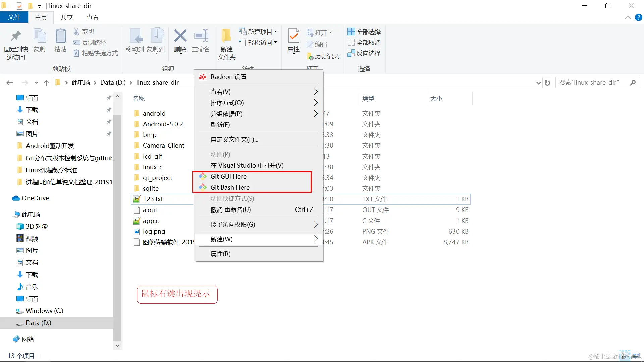Click the refresh icon beside address bar
This screenshot has height=362, width=644.
[547, 83]
